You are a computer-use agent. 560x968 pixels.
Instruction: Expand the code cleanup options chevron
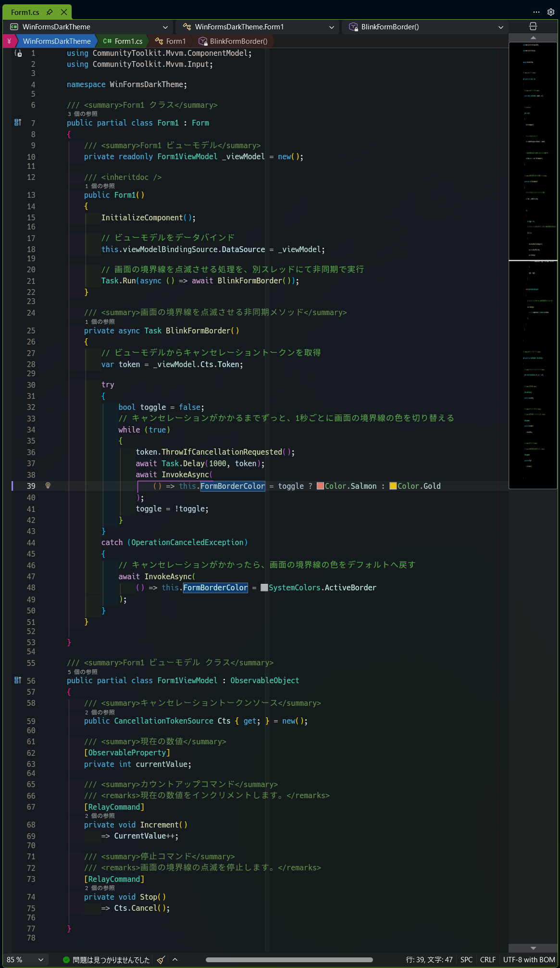(x=175, y=960)
